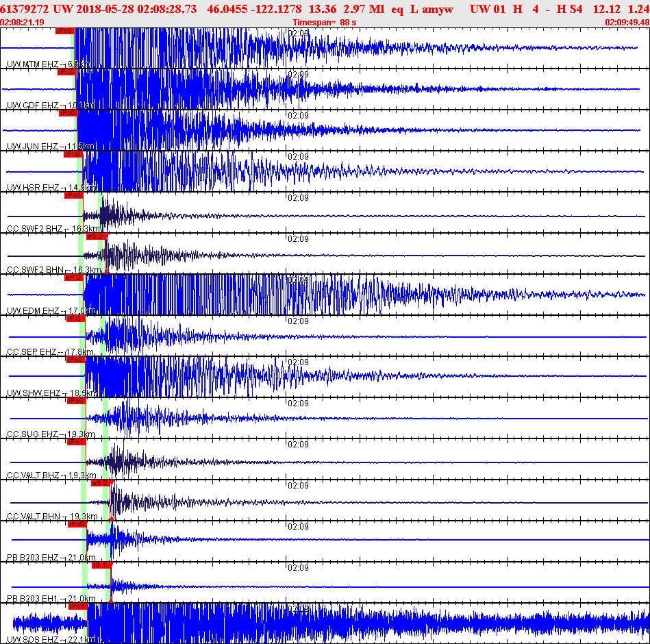Click the origin time '2018-05-28 02:08:28.73'
The image size is (650, 644).
[x=136, y=9]
